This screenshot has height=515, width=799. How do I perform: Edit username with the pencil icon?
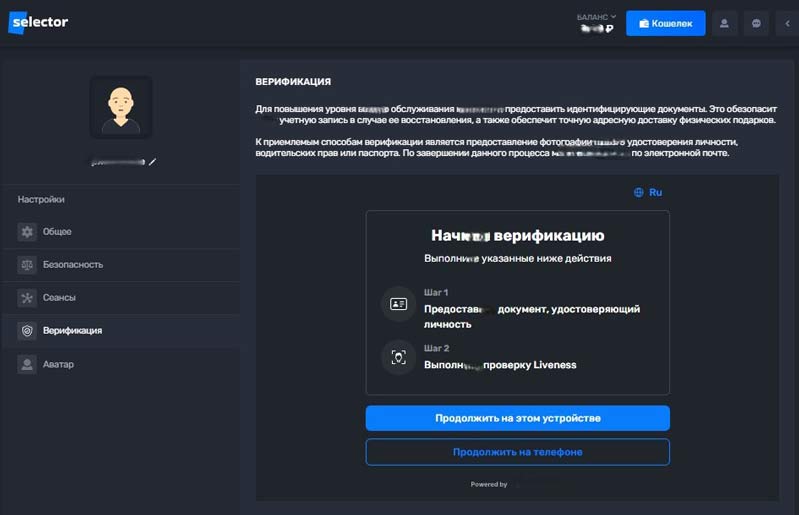coord(152,162)
